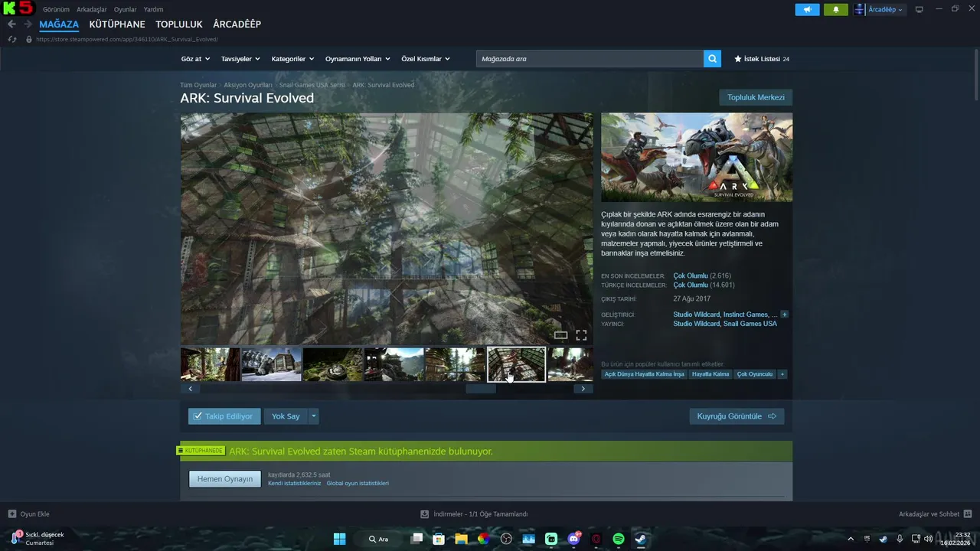Open the Arkadaşlar menu
Viewport: 980px width, 551px height.
coord(92,9)
